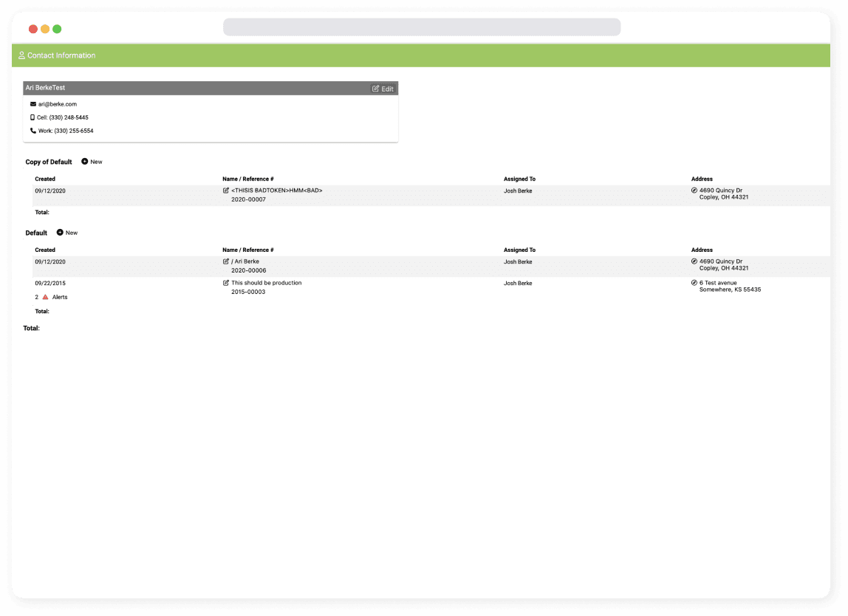Click the mobile phone icon beside Cell number

(x=33, y=117)
